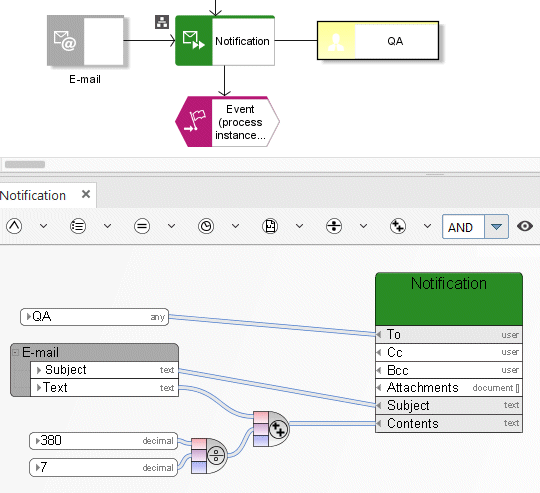Switch to the Notification tab
The height and width of the screenshot is (493, 540).
(33, 196)
